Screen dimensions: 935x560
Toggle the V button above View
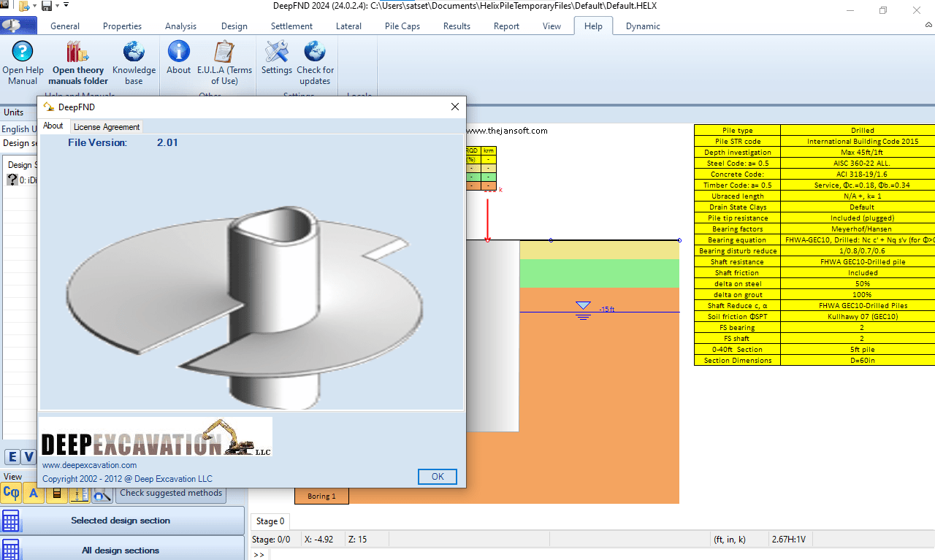point(28,457)
